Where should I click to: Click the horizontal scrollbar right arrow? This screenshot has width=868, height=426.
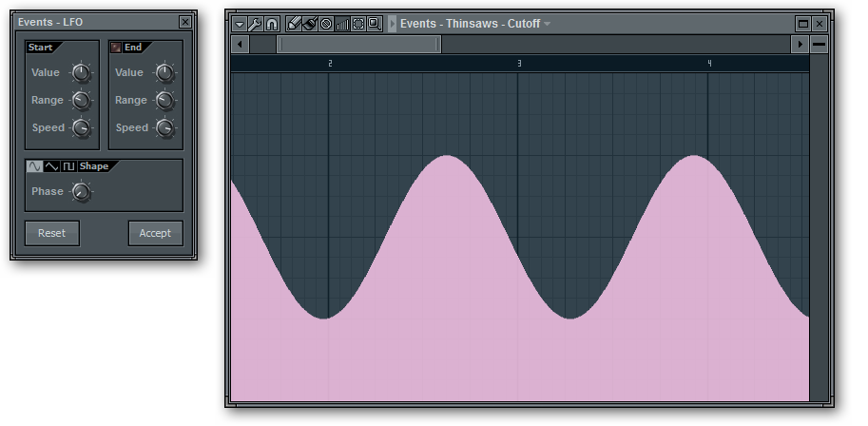click(799, 44)
